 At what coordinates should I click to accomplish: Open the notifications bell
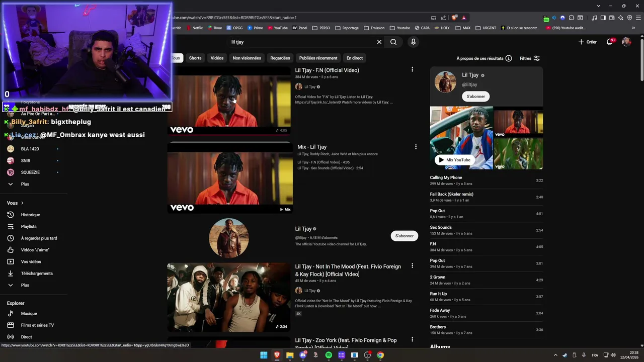point(610,42)
